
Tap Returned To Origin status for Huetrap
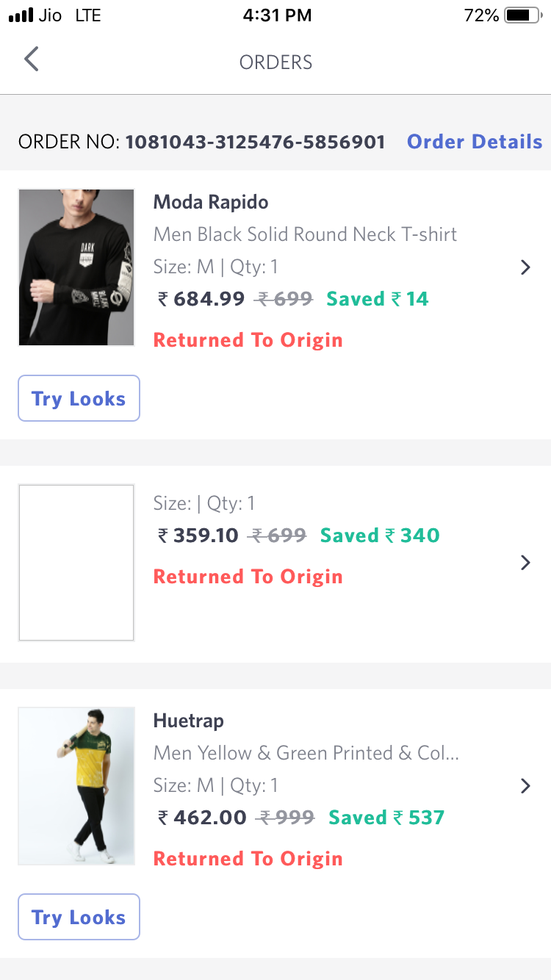248,859
